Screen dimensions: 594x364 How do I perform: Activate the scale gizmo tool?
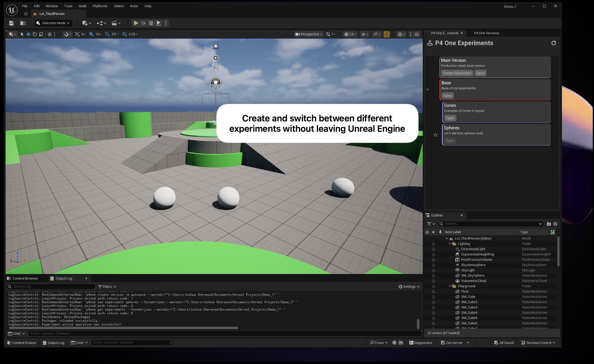(41, 34)
